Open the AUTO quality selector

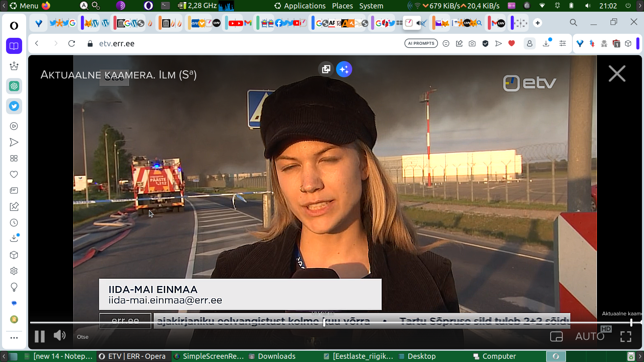pyautogui.click(x=590, y=336)
